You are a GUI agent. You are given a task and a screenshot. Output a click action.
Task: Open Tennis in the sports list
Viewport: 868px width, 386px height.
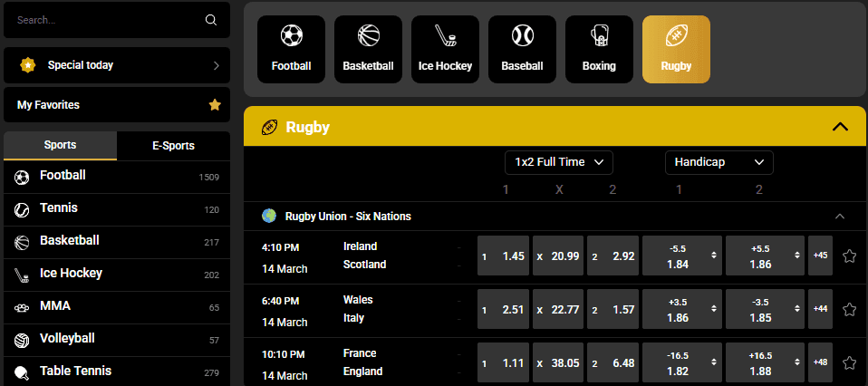pyautogui.click(x=117, y=210)
